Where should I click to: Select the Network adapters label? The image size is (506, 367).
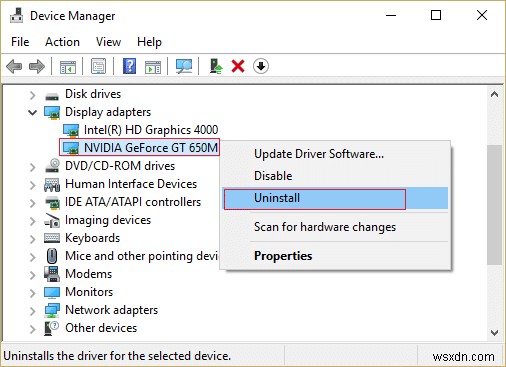(x=112, y=310)
